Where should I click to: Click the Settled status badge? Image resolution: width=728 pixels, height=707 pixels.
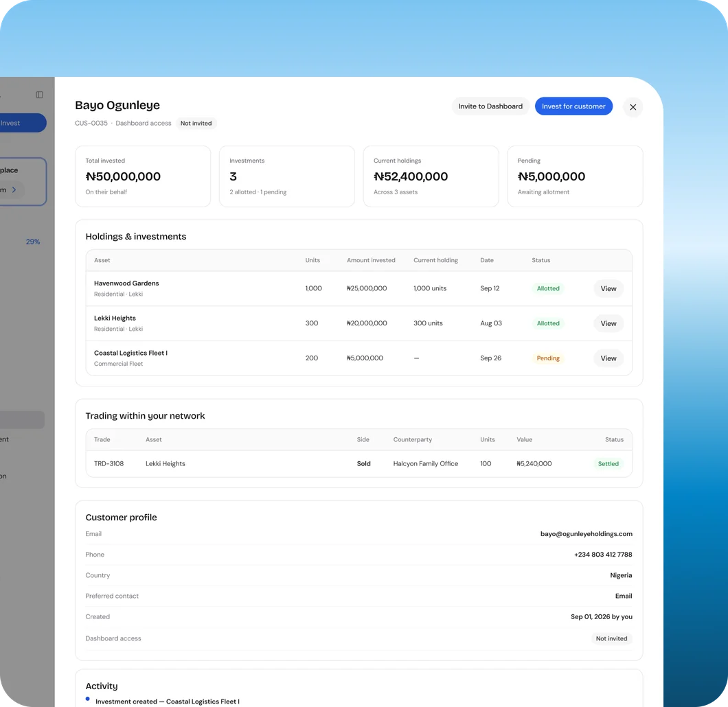[608, 463]
